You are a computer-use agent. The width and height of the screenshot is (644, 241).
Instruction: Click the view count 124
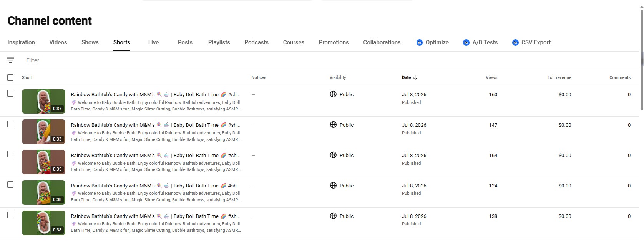(x=493, y=186)
